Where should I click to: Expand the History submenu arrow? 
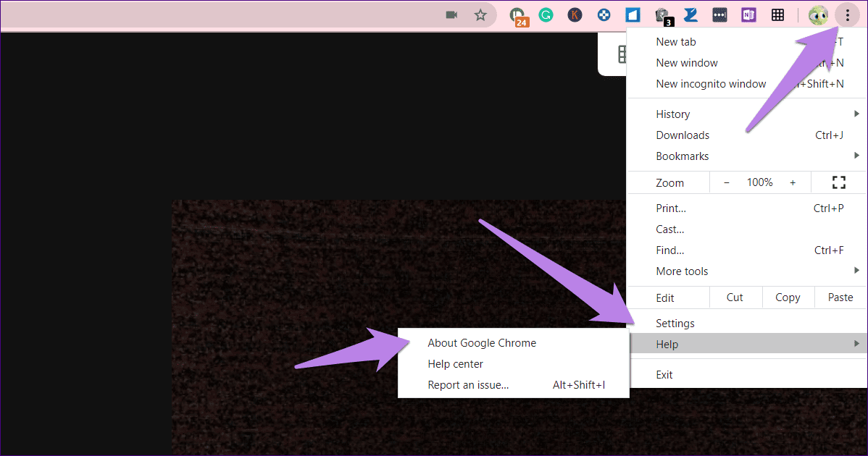pos(856,114)
